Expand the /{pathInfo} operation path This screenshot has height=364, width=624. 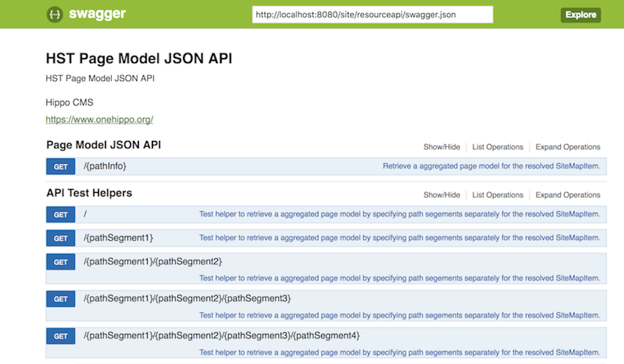coord(105,166)
